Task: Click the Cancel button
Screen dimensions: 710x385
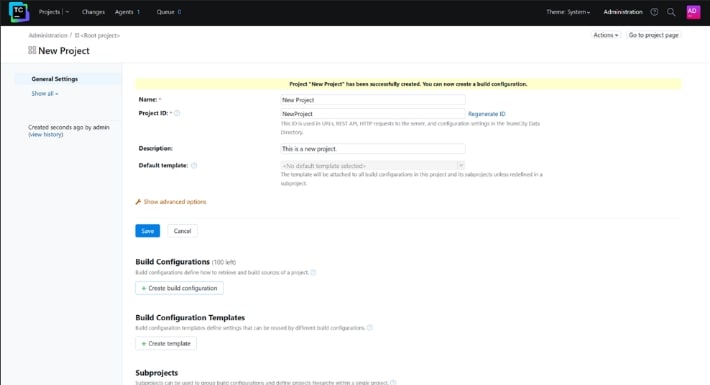Action: click(x=182, y=231)
